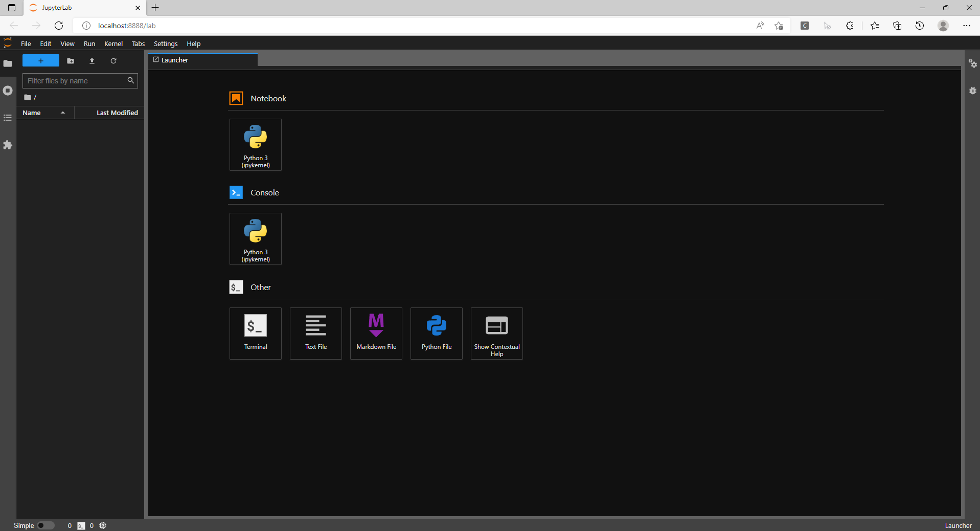Select the Launcher tab
980x531 pixels.
point(203,60)
